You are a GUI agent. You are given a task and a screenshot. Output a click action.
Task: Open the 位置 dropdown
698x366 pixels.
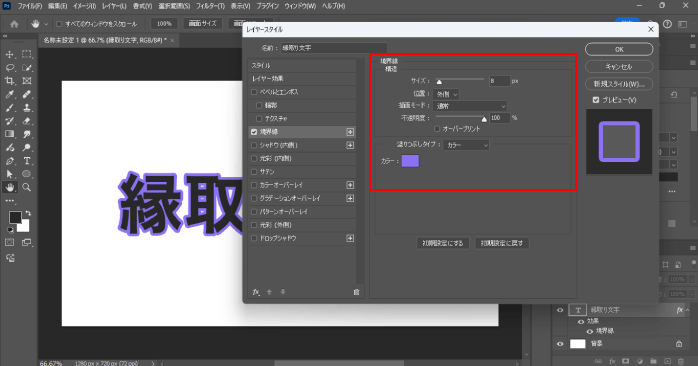coord(446,94)
